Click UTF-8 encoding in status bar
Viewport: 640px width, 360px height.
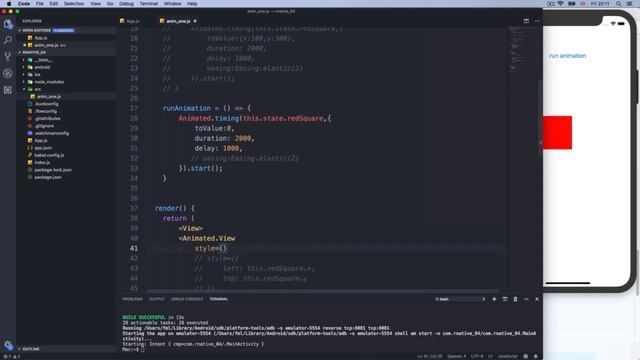[x=477, y=356]
